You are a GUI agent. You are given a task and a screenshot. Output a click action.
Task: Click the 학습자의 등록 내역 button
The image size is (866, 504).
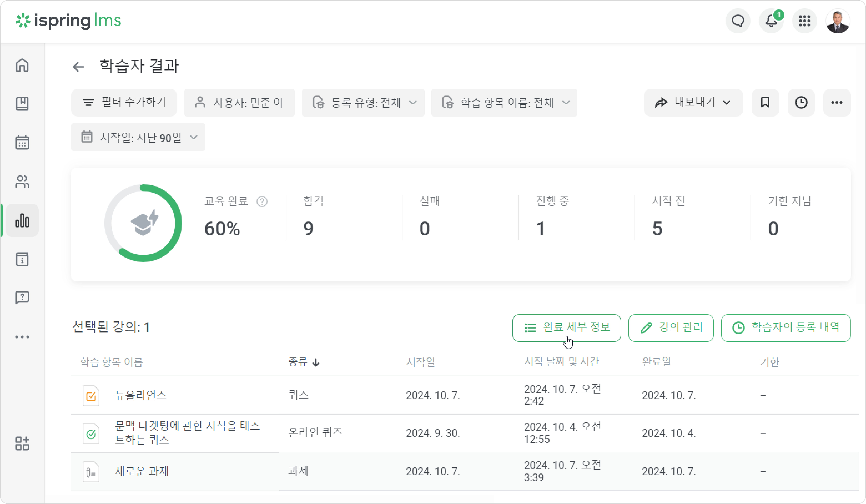tap(786, 328)
